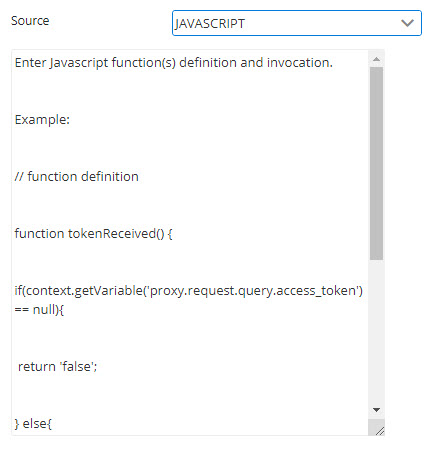Screen dimensions: 434x452
Task: Place cursor in 'Enter Javascript function(s)' line
Action: 174,63
